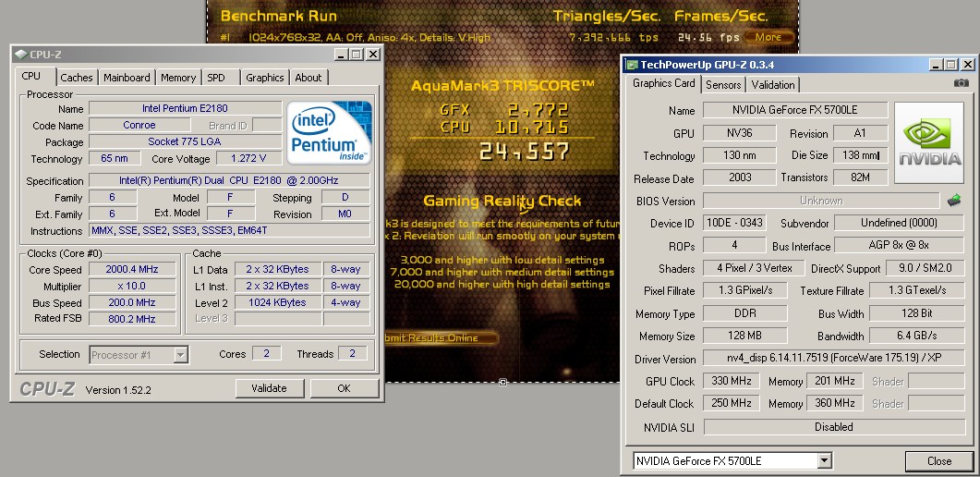Viewport: 980px width, 477px height.
Task: Click the NVIDIA logo in GPU-Z
Action: click(x=929, y=142)
